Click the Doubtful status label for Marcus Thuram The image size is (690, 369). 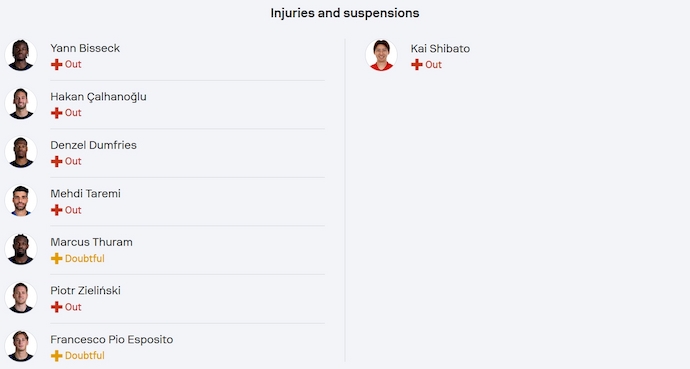[84, 259]
